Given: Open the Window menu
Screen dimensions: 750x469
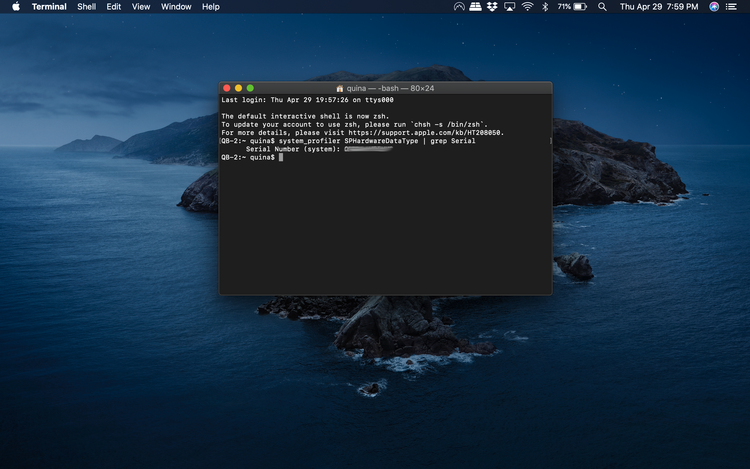Looking at the screenshot, I should [x=176, y=7].
